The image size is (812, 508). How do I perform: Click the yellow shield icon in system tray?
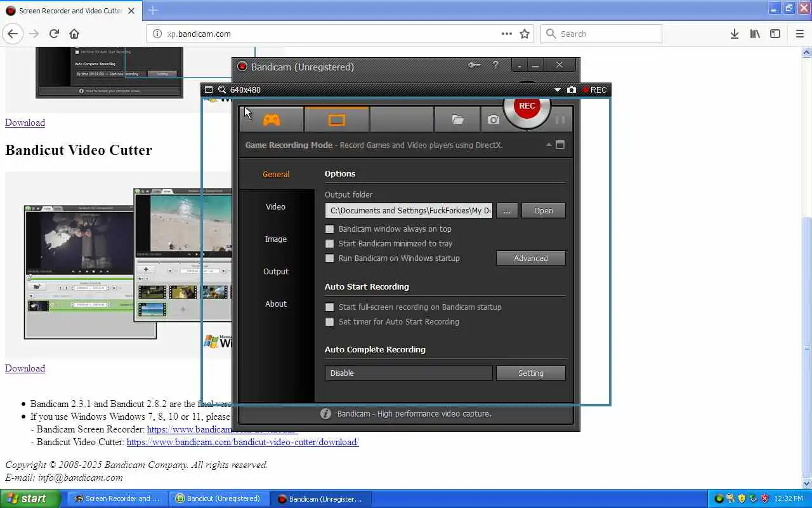(742, 498)
